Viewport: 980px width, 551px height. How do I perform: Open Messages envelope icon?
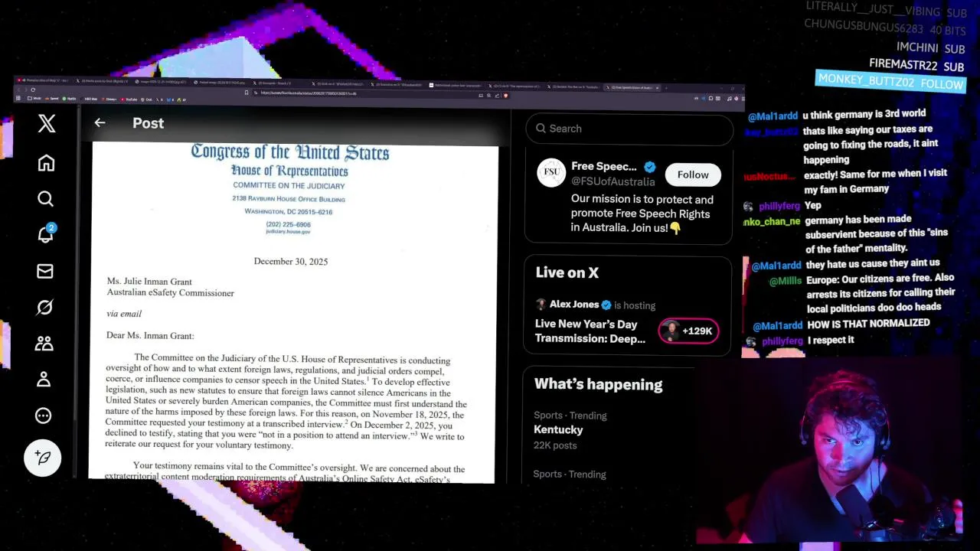[45, 271]
